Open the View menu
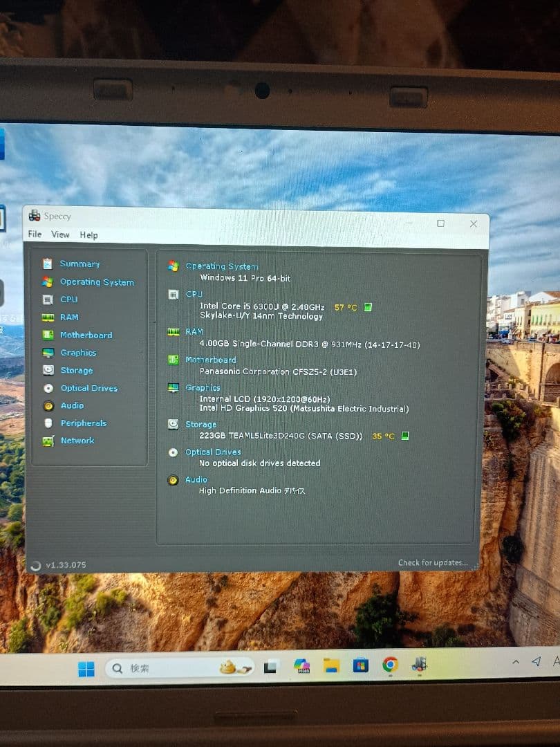The width and height of the screenshot is (560, 747). [60, 234]
